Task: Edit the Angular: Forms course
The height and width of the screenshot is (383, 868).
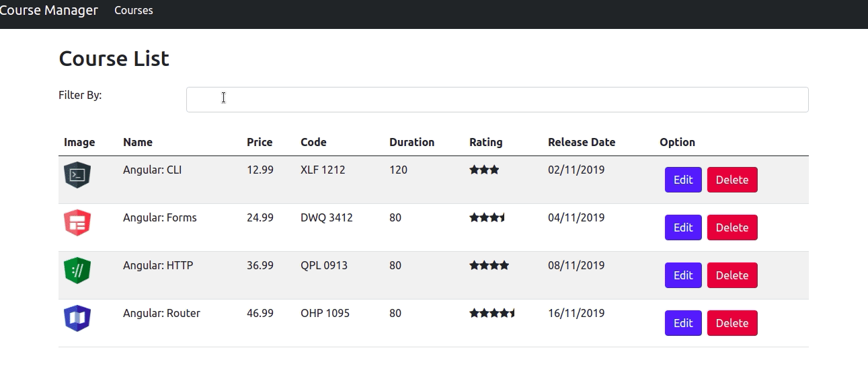Action: [x=683, y=228]
